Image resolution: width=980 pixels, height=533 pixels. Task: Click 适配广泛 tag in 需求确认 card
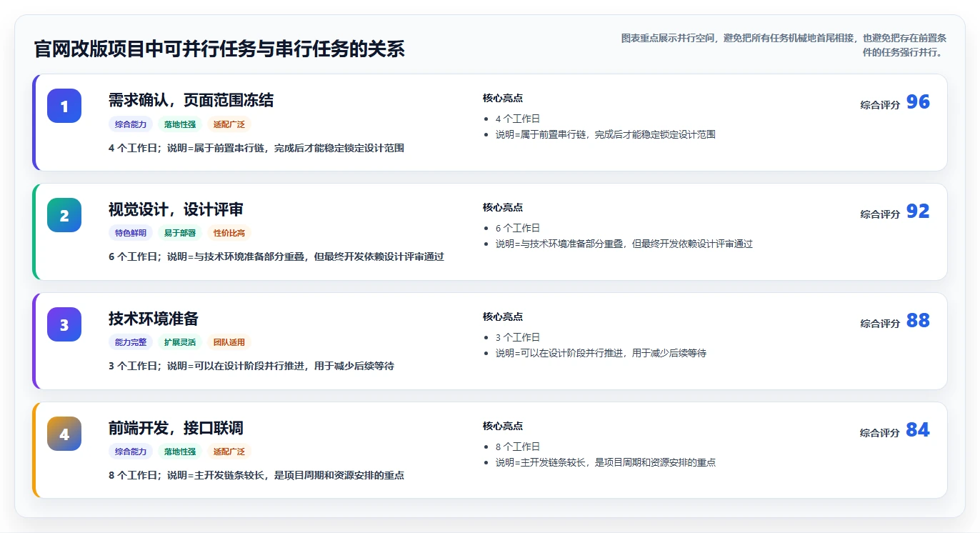229,124
